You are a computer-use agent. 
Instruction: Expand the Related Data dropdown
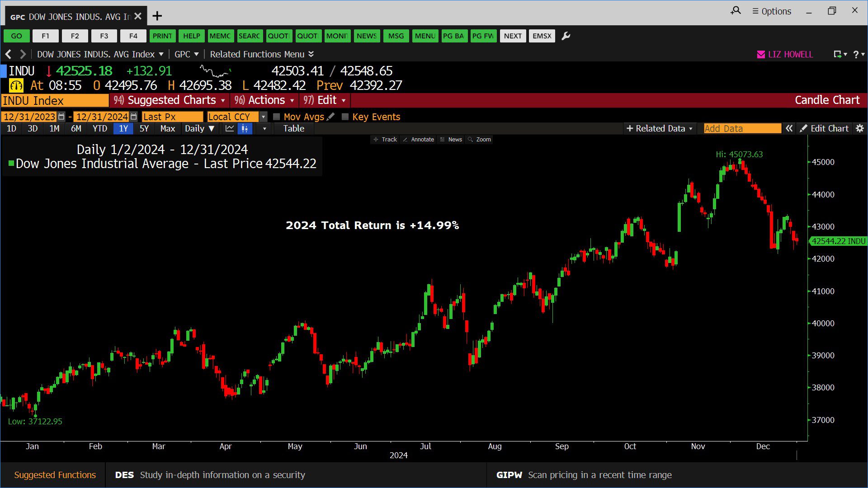[x=660, y=129]
